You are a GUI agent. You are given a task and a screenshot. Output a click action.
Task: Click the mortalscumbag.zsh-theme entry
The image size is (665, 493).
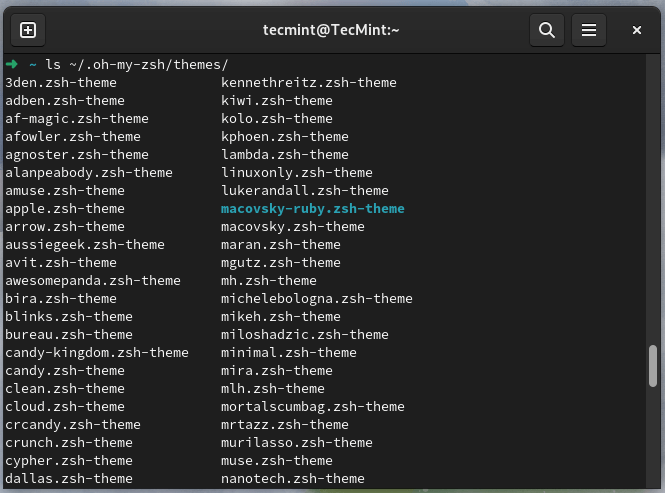(x=312, y=407)
